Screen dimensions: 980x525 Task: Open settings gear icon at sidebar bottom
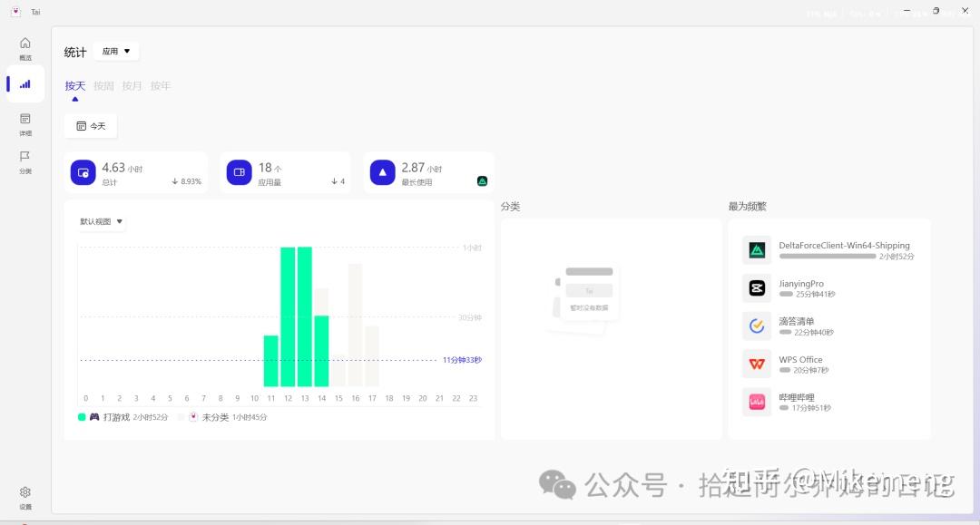(25, 492)
